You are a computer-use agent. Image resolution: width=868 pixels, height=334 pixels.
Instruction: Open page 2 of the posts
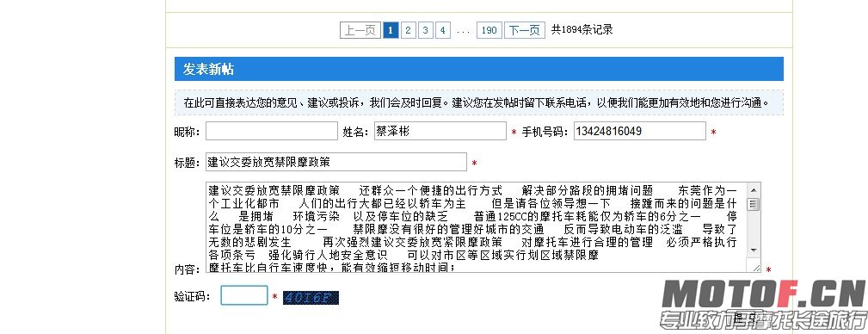coord(408,30)
